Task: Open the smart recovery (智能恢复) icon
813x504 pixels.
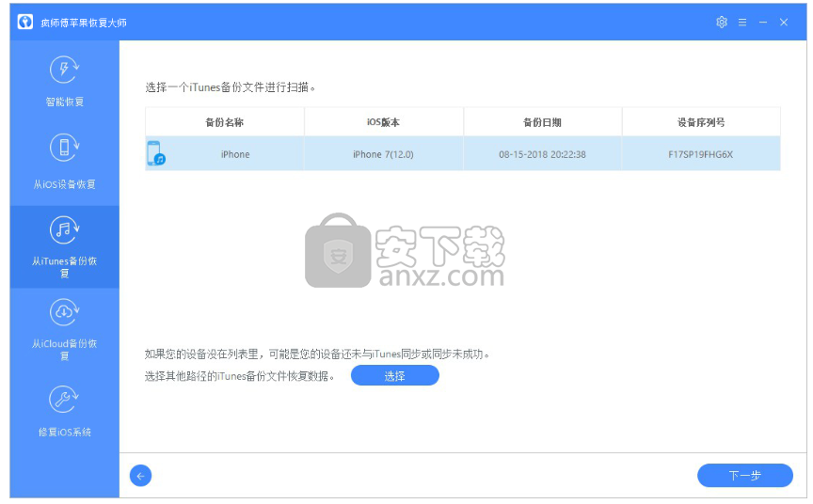Action: tap(64, 70)
